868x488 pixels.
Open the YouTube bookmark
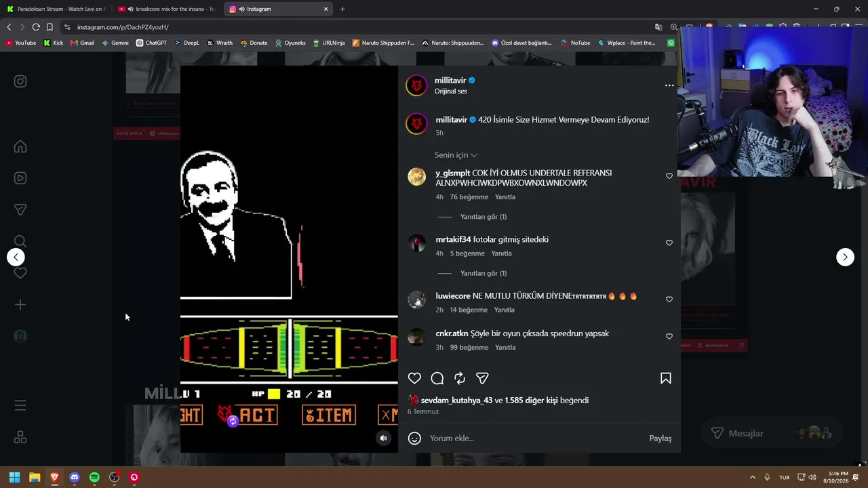click(21, 43)
